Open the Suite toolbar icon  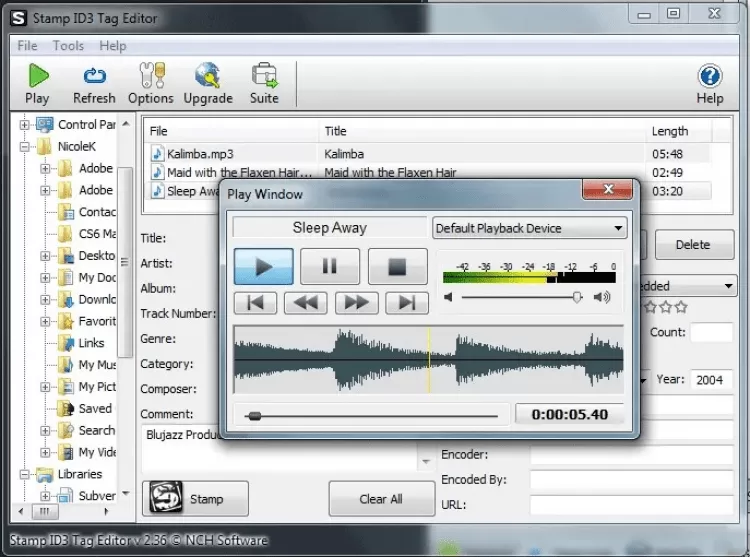click(264, 76)
